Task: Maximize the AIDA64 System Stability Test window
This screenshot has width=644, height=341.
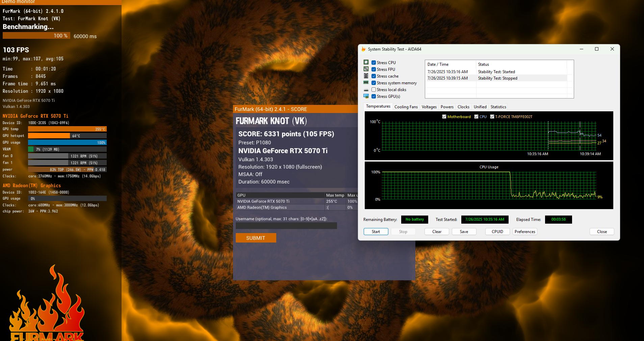Action: tap(597, 49)
